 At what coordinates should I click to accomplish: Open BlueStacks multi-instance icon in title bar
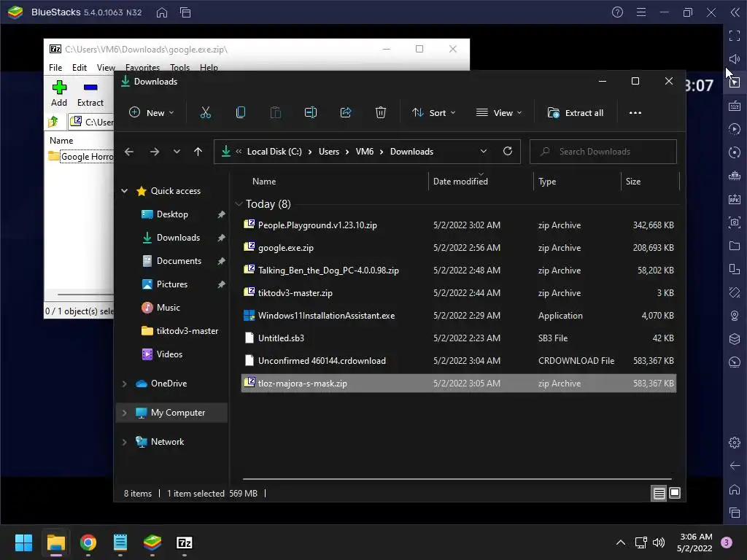[185, 13]
